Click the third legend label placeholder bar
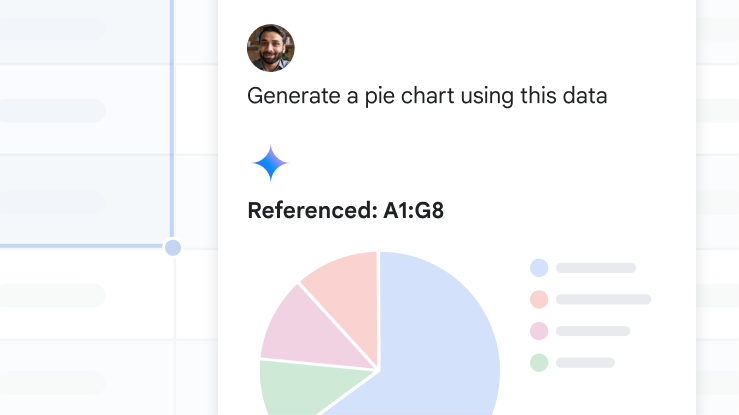The width and height of the screenshot is (739, 415). (593, 331)
